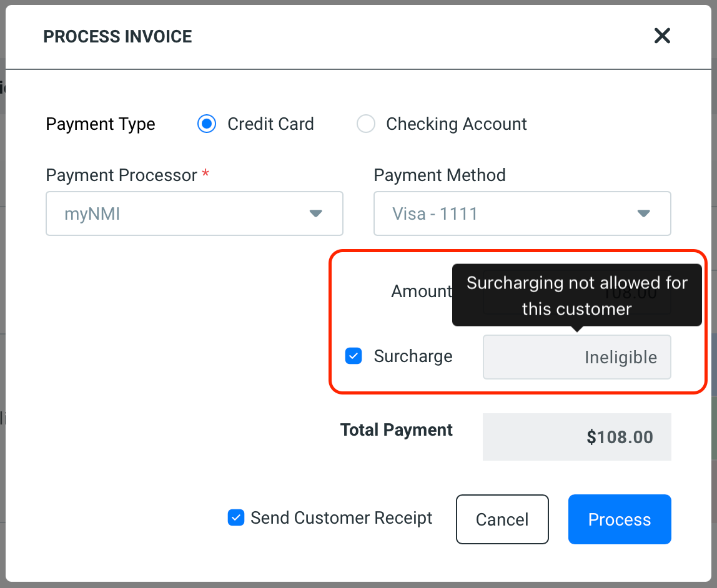Click the Total Payment label
This screenshot has height=588, width=717.
397,430
